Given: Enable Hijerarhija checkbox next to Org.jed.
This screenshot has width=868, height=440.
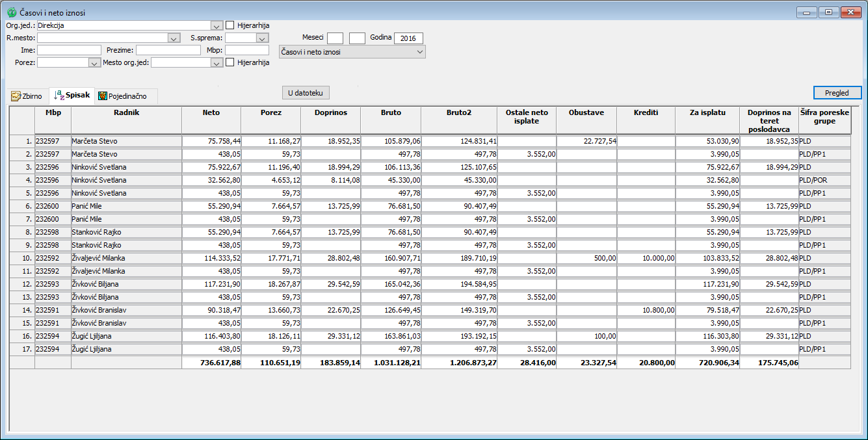Looking at the screenshot, I should pyautogui.click(x=230, y=25).
